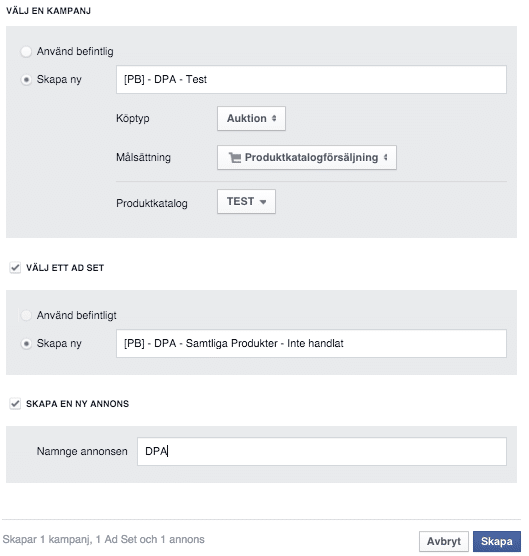Click the ad set name field 'Samtliga Produkter'
Viewport: 529px width, 556px height.
click(x=311, y=344)
